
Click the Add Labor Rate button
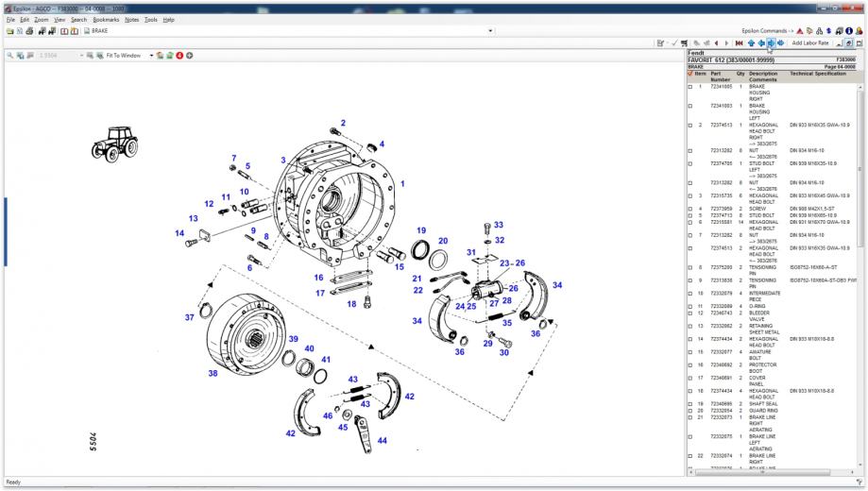[x=810, y=43]
